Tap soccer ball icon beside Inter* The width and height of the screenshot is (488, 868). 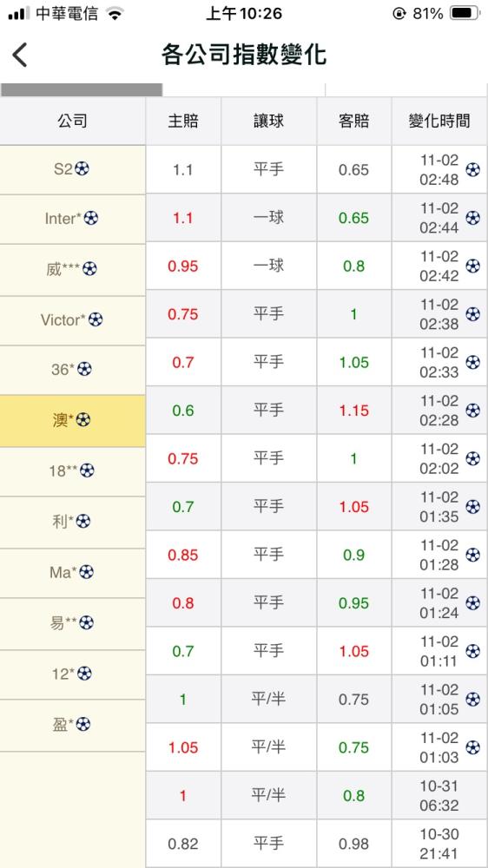[x=91, y=218]
